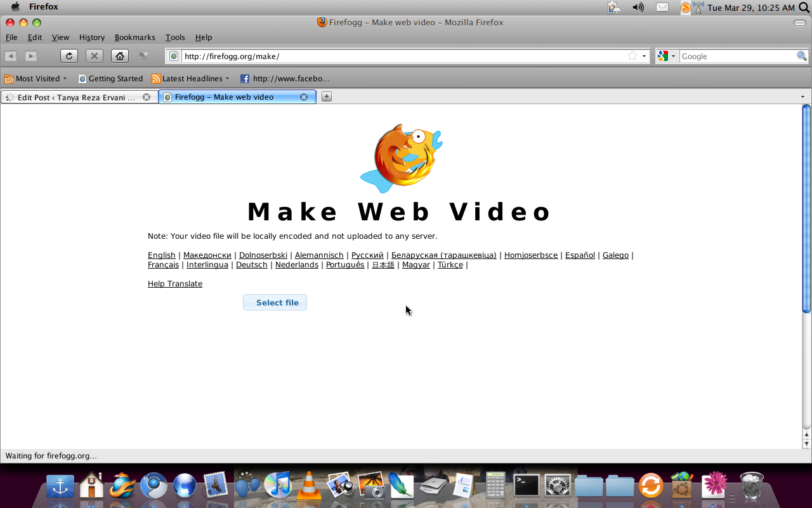Open the orange update manager in dock

[x=651, y=486]
